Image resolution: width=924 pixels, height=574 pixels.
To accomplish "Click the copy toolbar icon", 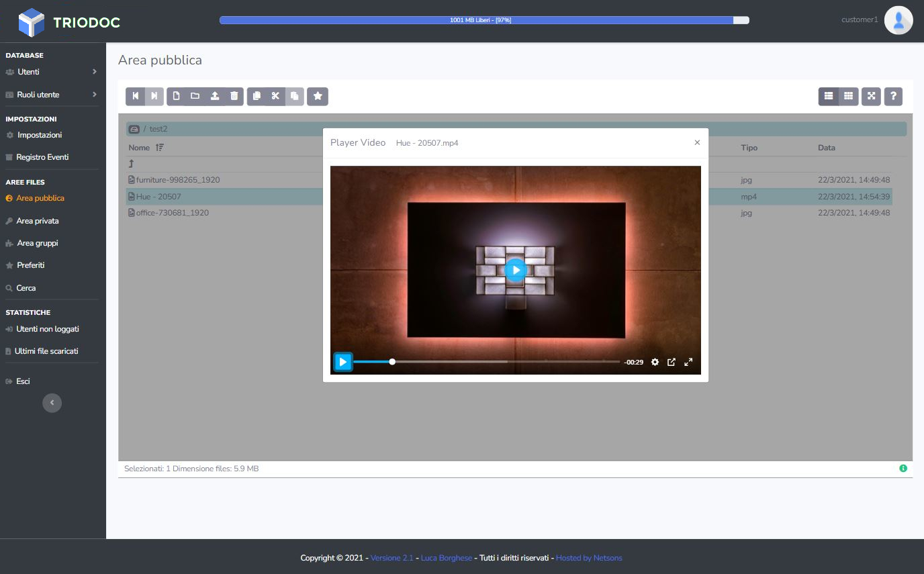I will [257, 97].
